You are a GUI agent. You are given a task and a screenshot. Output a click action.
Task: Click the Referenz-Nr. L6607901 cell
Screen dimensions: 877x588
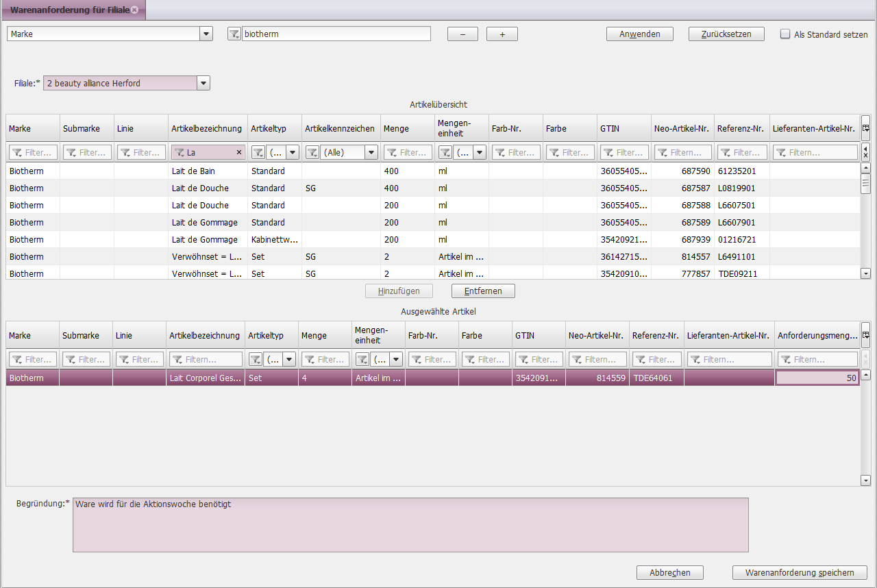coord(741,222)
